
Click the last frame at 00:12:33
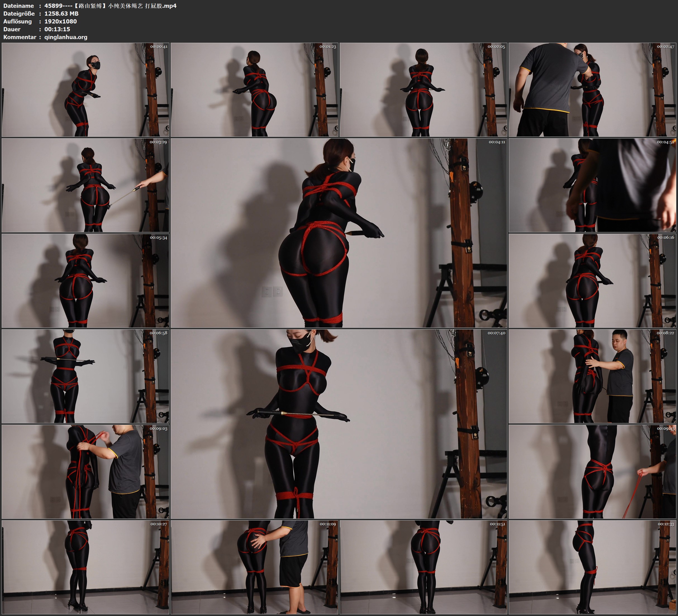(592, 567)
